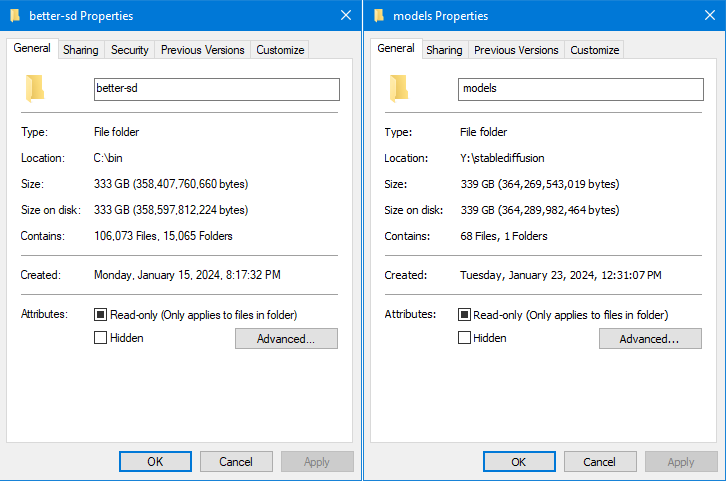Click the models folder name field

[580, 89]
